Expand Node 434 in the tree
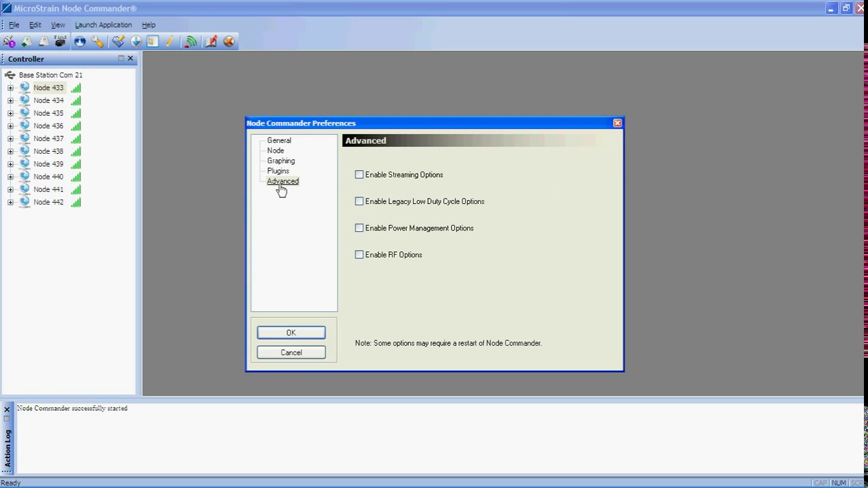The width and height of the screenshot is (868, 488). [x=10, y=100]
